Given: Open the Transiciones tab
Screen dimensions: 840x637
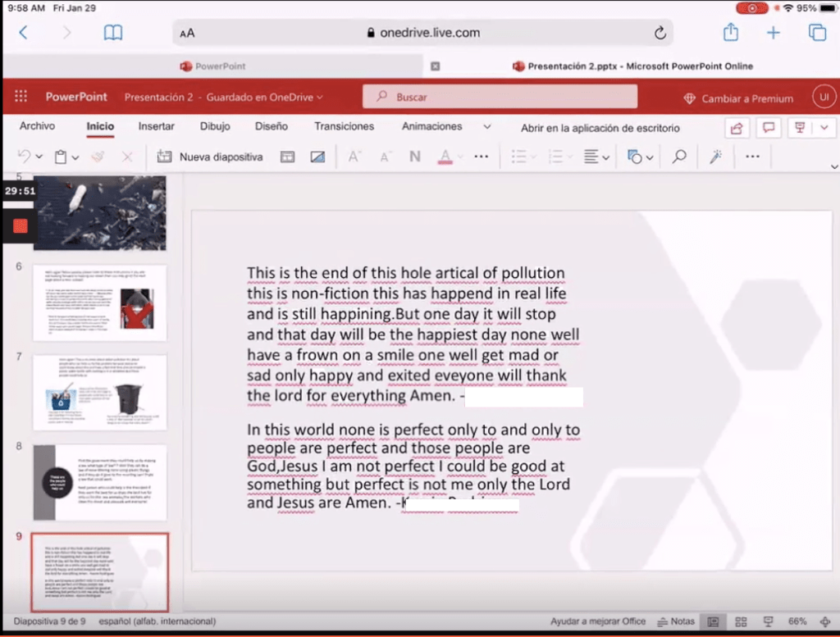Looking at the screenshot, I should 344,127.
